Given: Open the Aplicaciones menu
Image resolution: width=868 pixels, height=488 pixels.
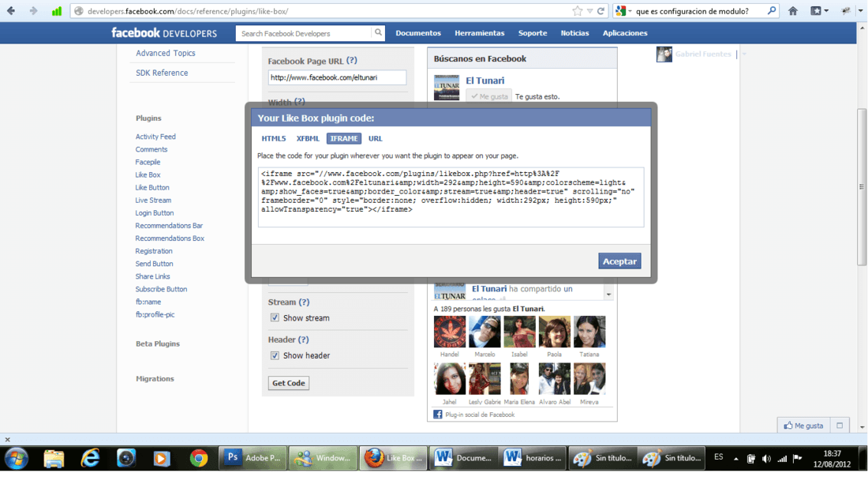Looking at the screenshot, I should click(625, 32).
